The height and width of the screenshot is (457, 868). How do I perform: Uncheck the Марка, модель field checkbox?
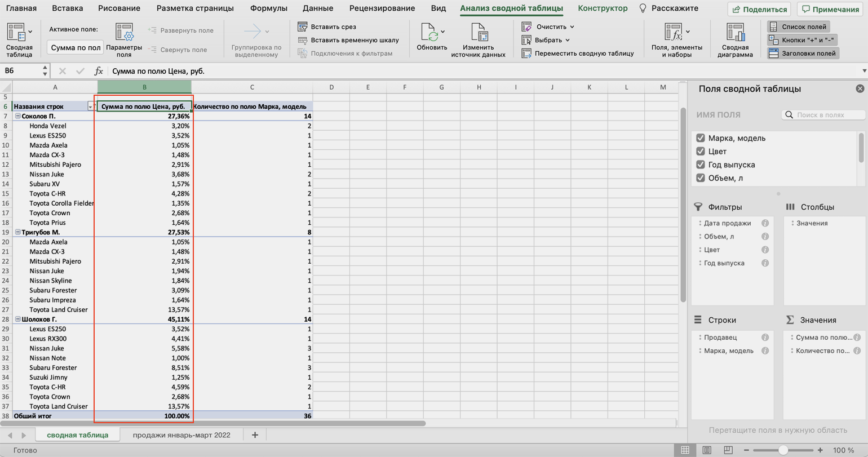point(701,138)
